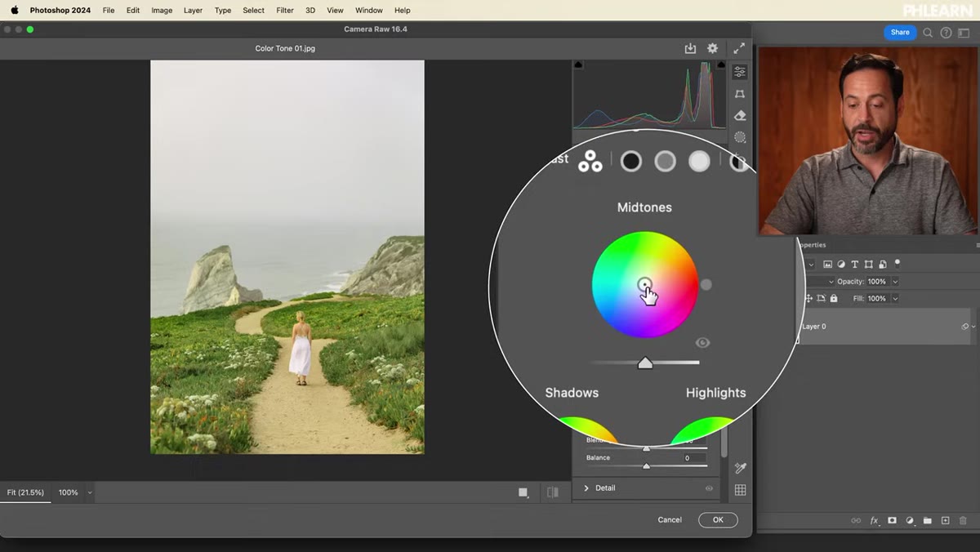Delete layer with trash icon
This screenshot has width=980, height=552.
[x=964, y=520]
